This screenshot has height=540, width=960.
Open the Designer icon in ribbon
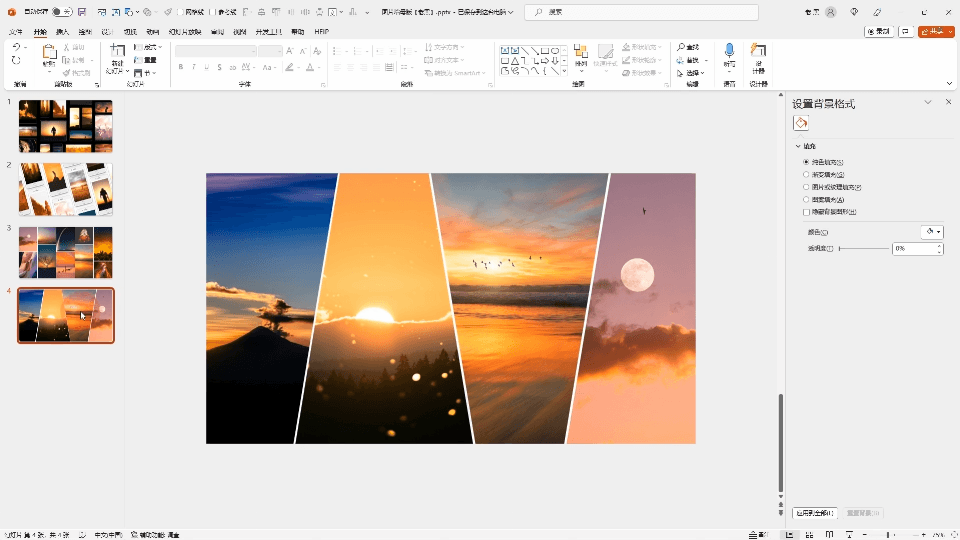click(x=759, y=52)
